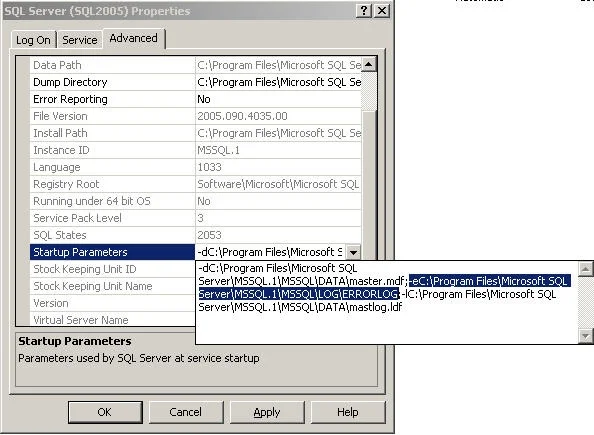This screenshot has height=435, width=594.
Task: Click the Running under 64 bit value No
Action: (x=204, y=201)
